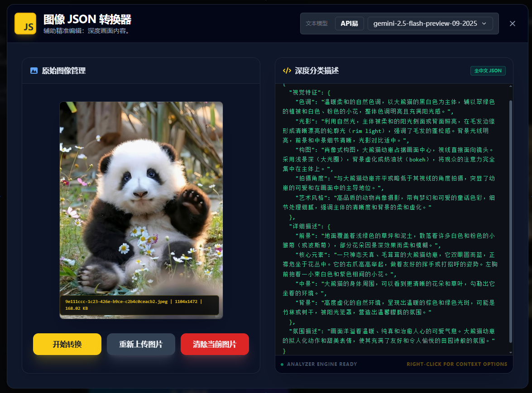Click the 全中文 JSON badge

(x=488, y=71)
